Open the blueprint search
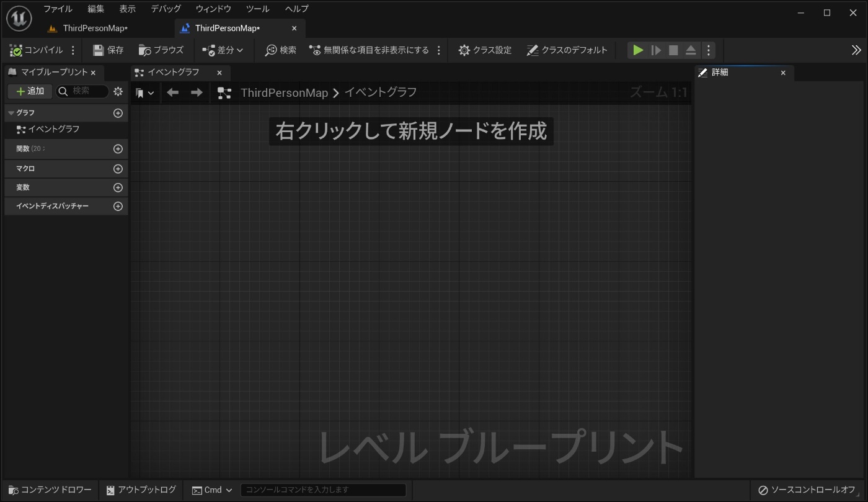The height and width of the screenshot is (502, 868). 279,50
